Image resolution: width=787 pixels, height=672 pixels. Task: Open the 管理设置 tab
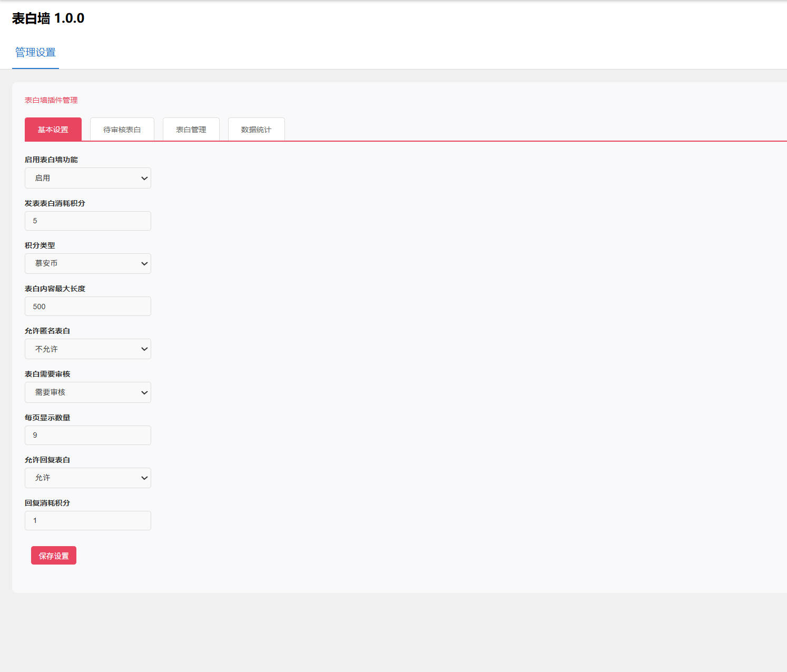[35, 52]
